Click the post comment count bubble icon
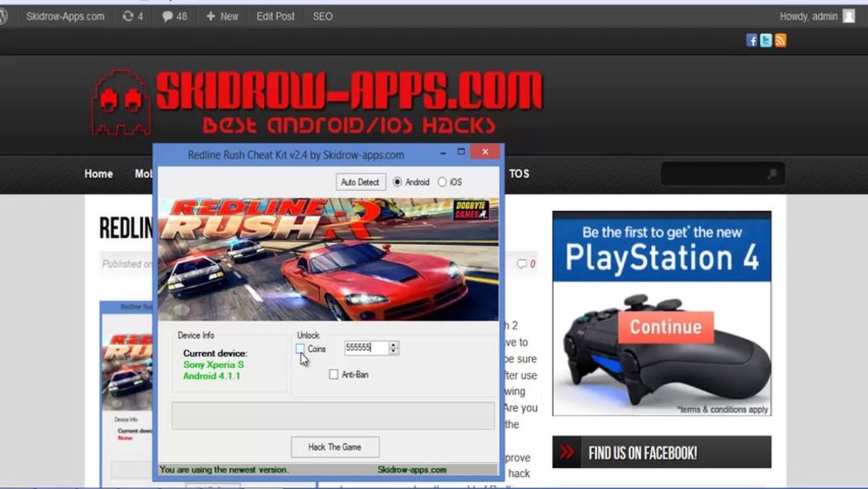The width and height of the screenshot is (868, 489). tap(521, 264)
